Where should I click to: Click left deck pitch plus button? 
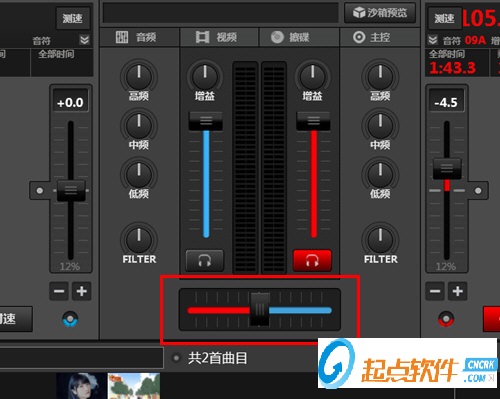click(82, 291)
